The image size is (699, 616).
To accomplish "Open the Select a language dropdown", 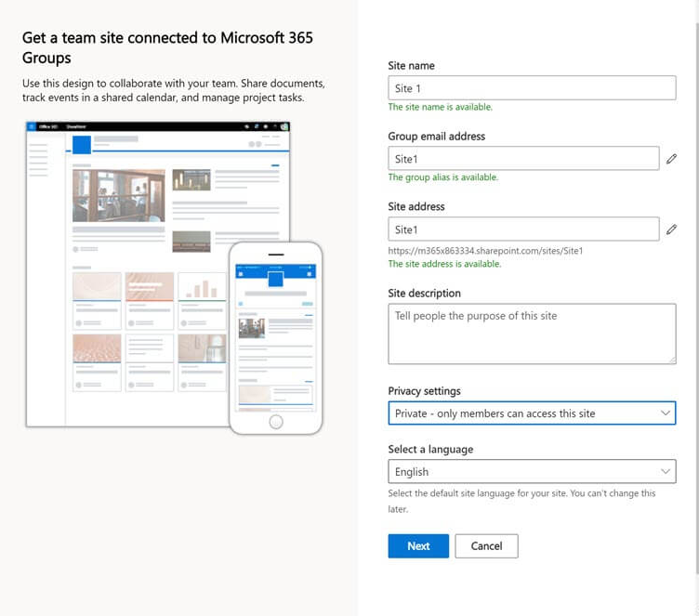I will (532, 472).
